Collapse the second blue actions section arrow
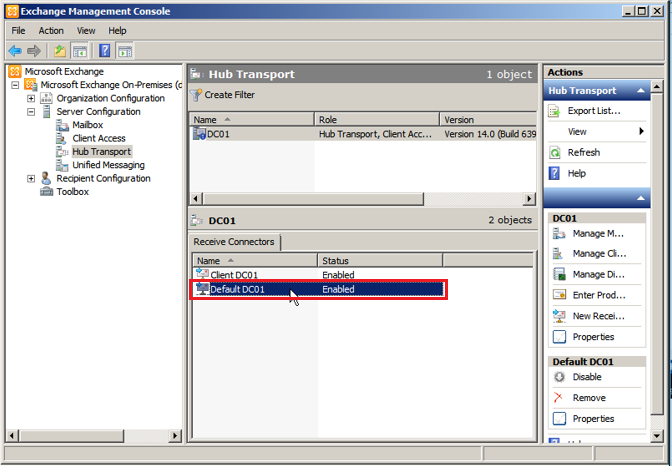The image size is (672, 466). point(641,198)
